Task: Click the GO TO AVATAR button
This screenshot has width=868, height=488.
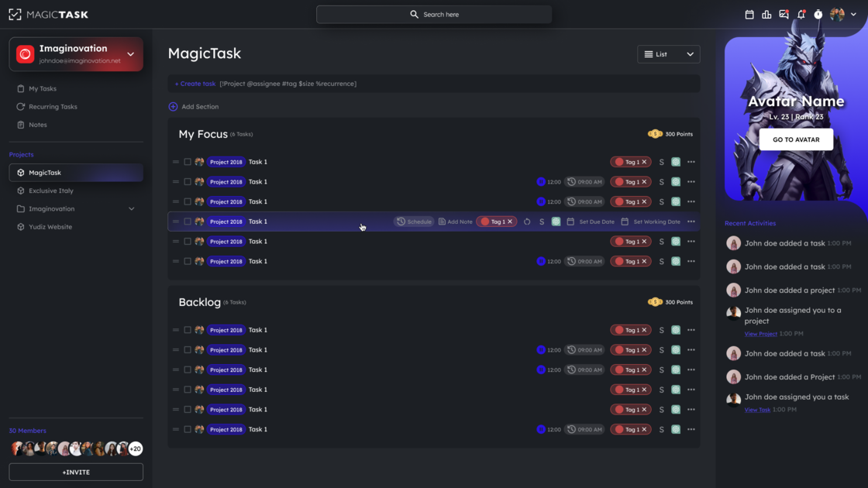Action: (796, 139)
